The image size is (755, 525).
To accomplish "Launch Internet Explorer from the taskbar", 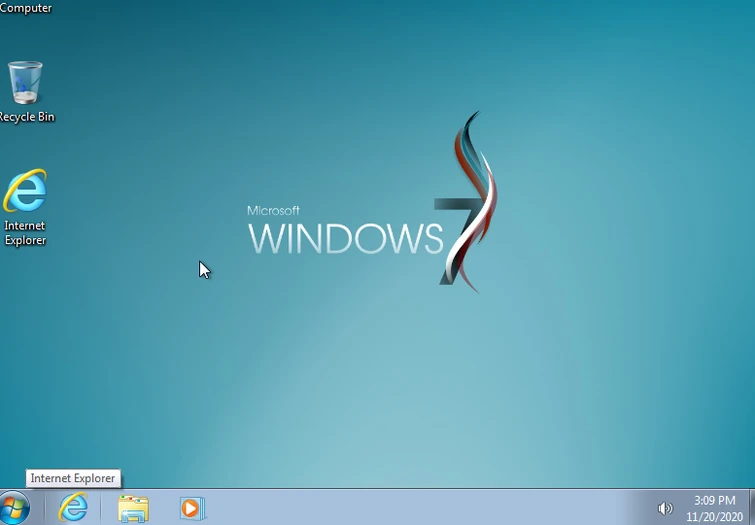I will click(x=73, y=508).
